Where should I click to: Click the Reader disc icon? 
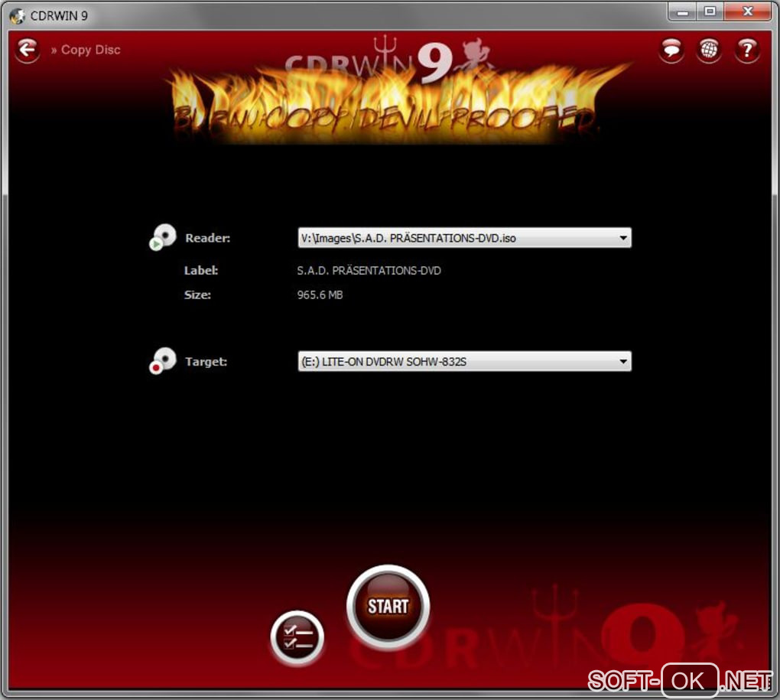163,237
